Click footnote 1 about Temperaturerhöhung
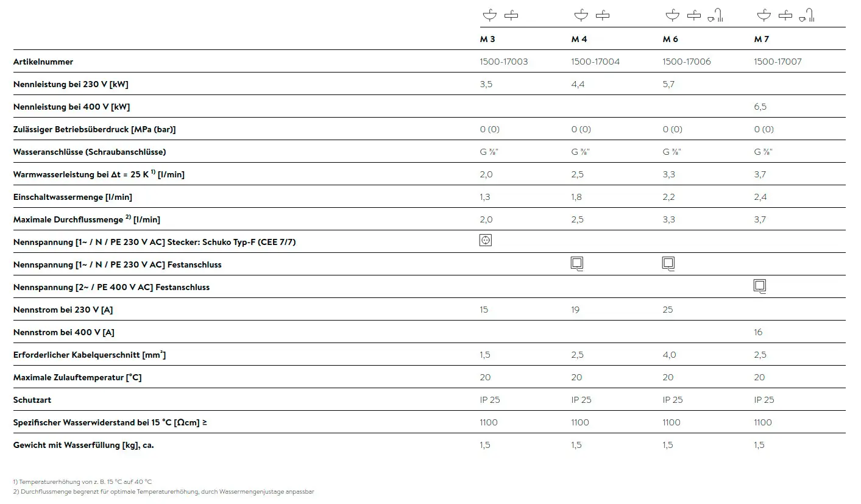The image size is (861, 504). 82,481
